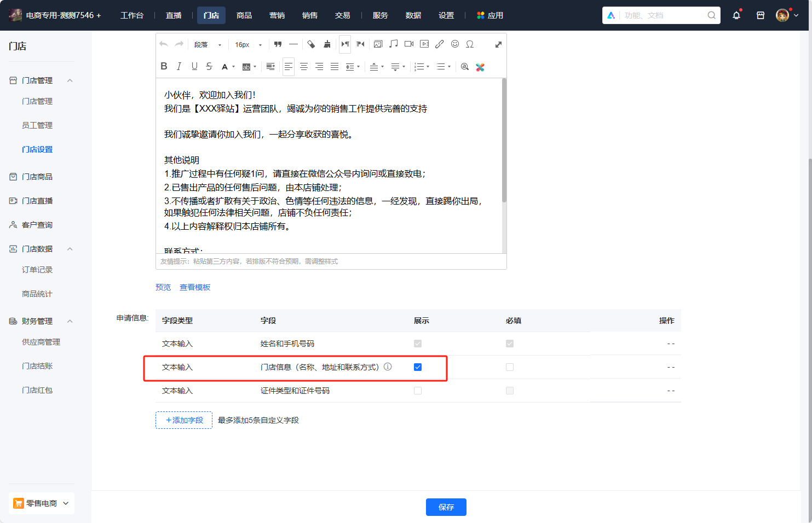Image resolution: width=812 pixels, height=523 pixels.
Task: Toggle required checkbox for 证件类型和证件号码
Action: [510, 391]
